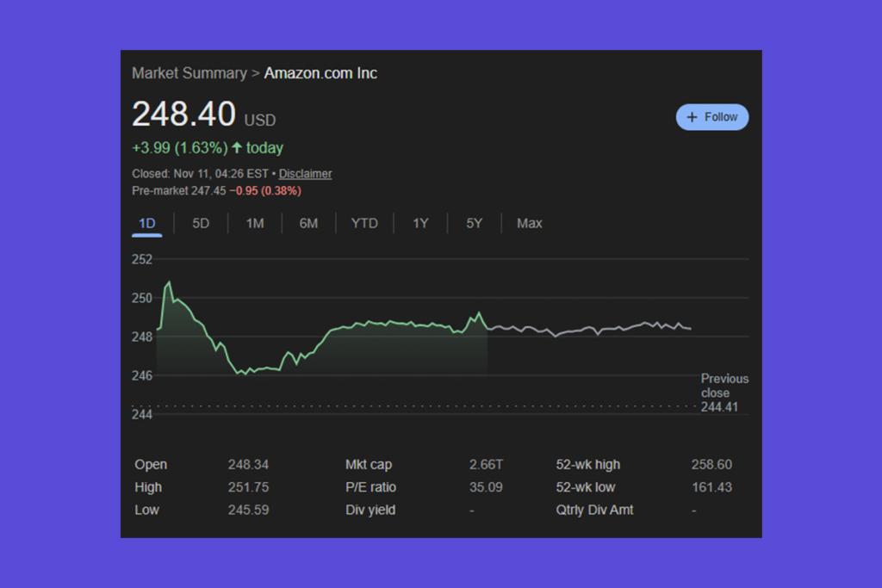View the 5Y stock history
This screenshot has height=588, width=882.
tap(474, 223)
